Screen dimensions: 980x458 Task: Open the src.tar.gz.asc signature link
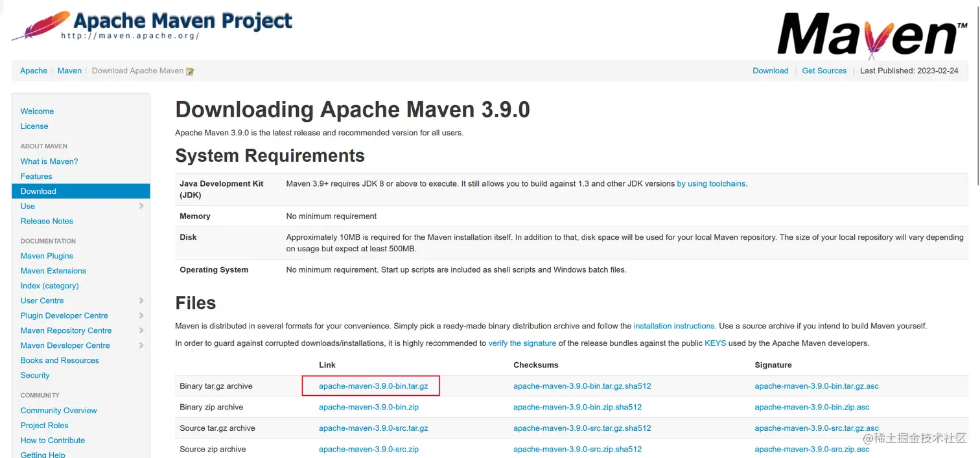click(x=816, y=428)
